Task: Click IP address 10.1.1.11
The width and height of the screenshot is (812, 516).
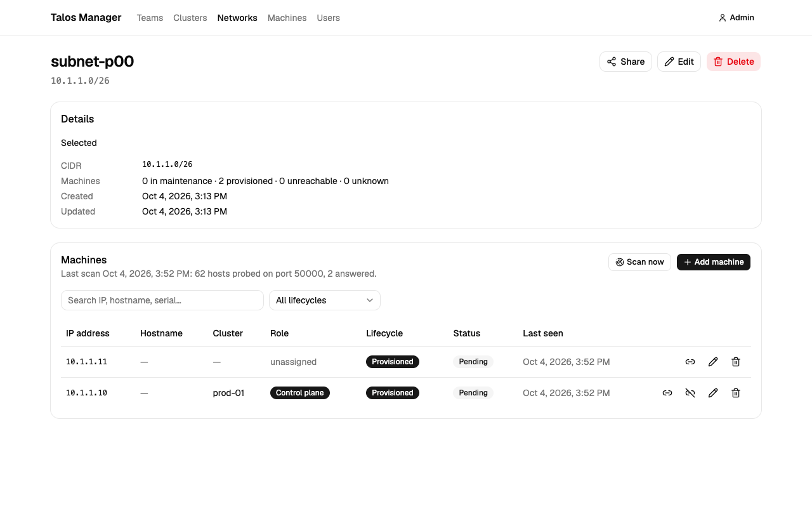Action: click(x=86, y=362)
